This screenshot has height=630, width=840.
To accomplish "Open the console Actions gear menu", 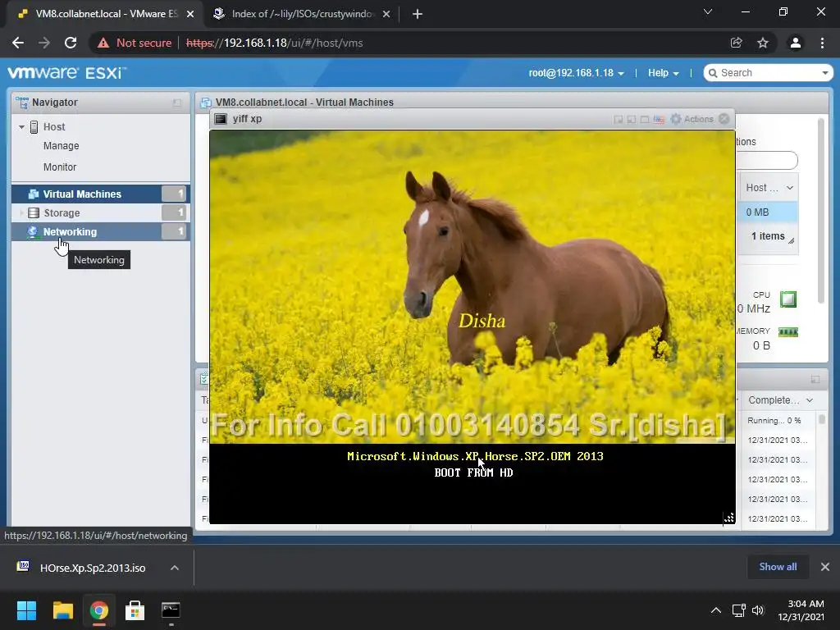I will [692, 119].
